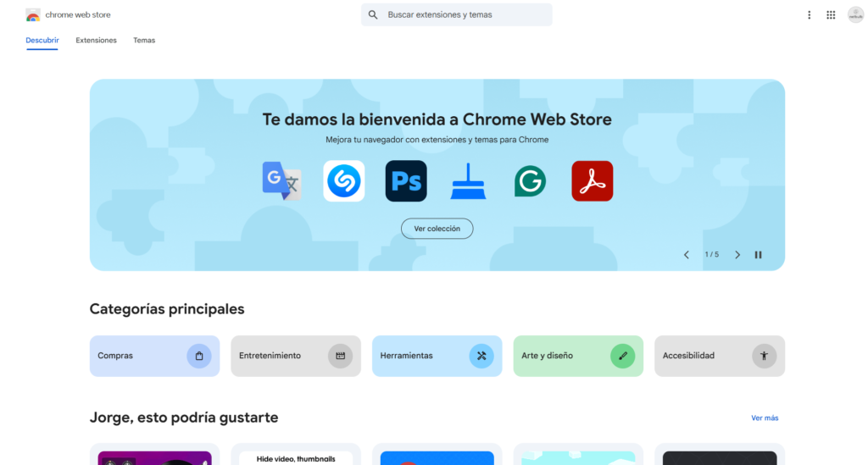Click the tools icon on Herramientas
The width and height of the screenshot is (868, 465).
pos(481,356)
